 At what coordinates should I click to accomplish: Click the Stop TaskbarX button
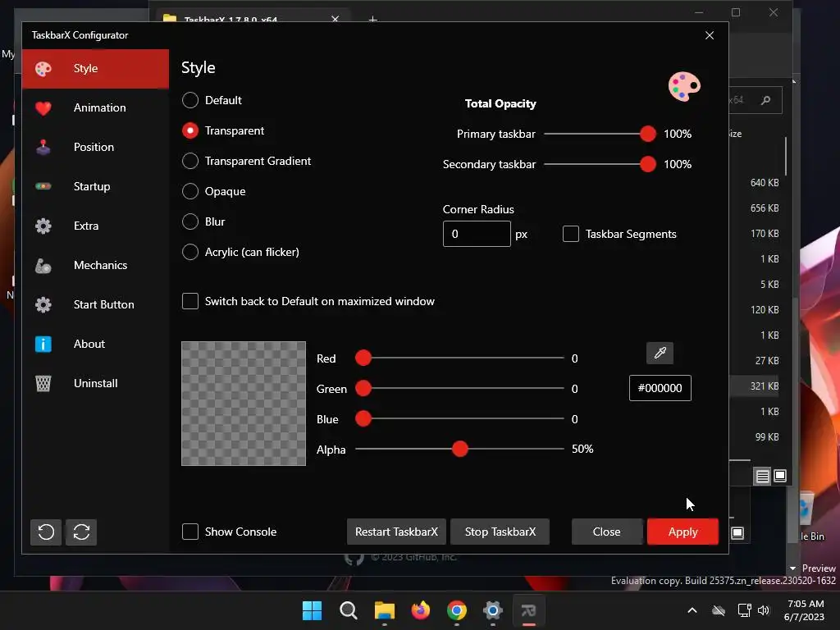pyautogui.click(x=500, y=532)
